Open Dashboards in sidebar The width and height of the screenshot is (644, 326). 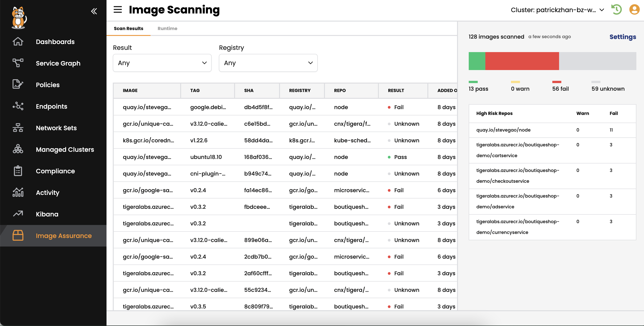[55, 42]
